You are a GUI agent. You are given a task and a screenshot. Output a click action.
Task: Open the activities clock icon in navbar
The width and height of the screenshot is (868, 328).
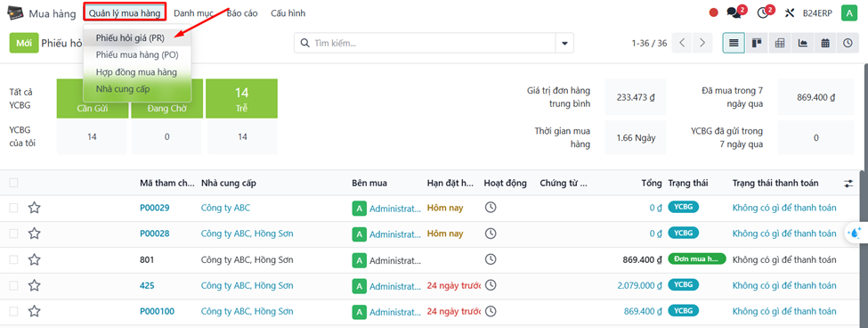763,12
